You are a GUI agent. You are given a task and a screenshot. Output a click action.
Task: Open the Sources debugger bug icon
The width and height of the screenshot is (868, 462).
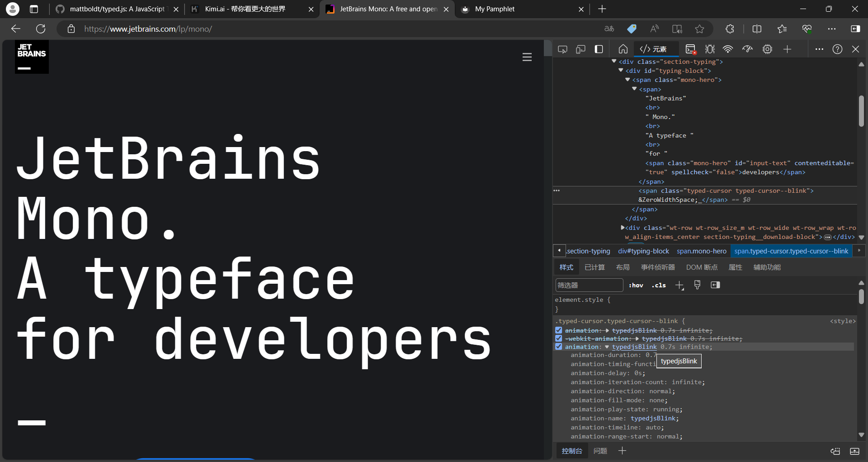pos(710,49)
